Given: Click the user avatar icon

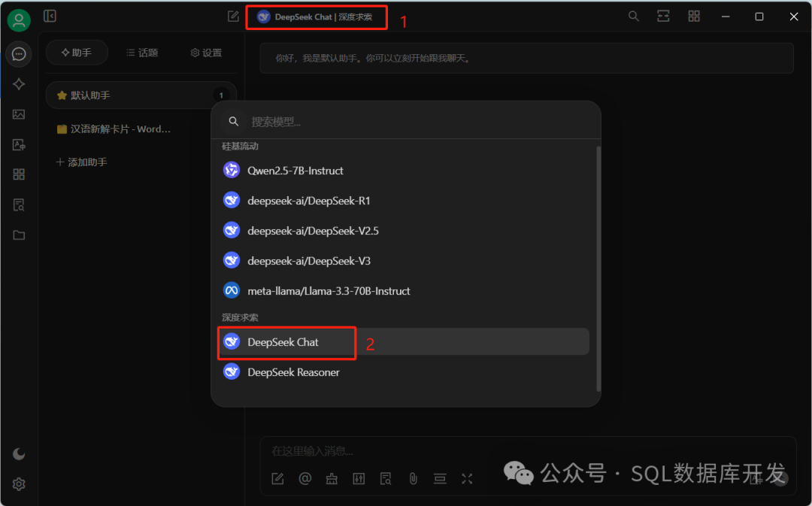Looking at the screenshot, I should (19, 20).
